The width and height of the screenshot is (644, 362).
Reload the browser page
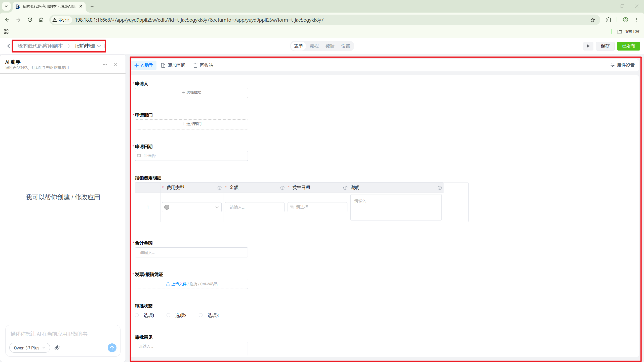30,20
